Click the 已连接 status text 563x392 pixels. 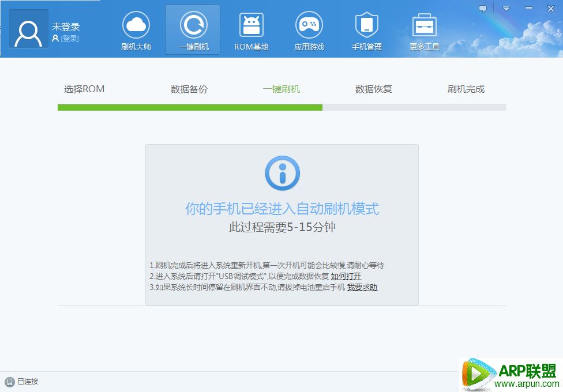pos(28,382)
